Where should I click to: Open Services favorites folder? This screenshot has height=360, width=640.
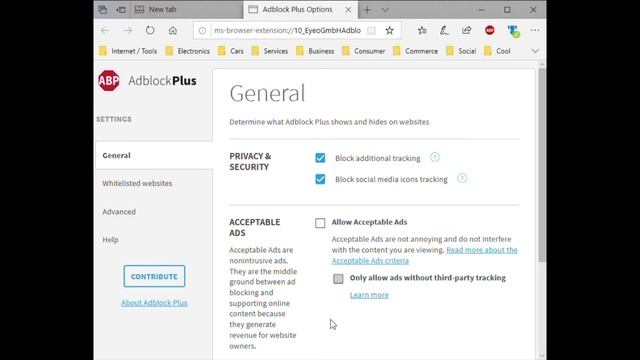269,51
